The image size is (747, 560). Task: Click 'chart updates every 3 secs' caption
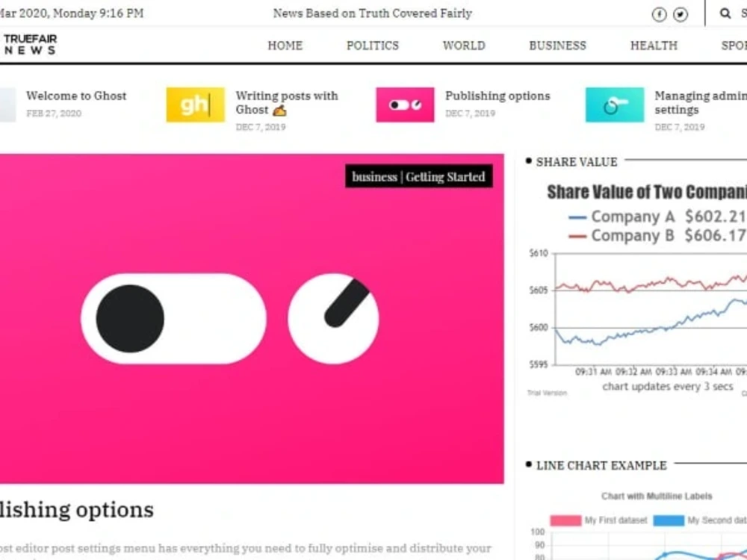pyautogui.click(x=667, y=387)
